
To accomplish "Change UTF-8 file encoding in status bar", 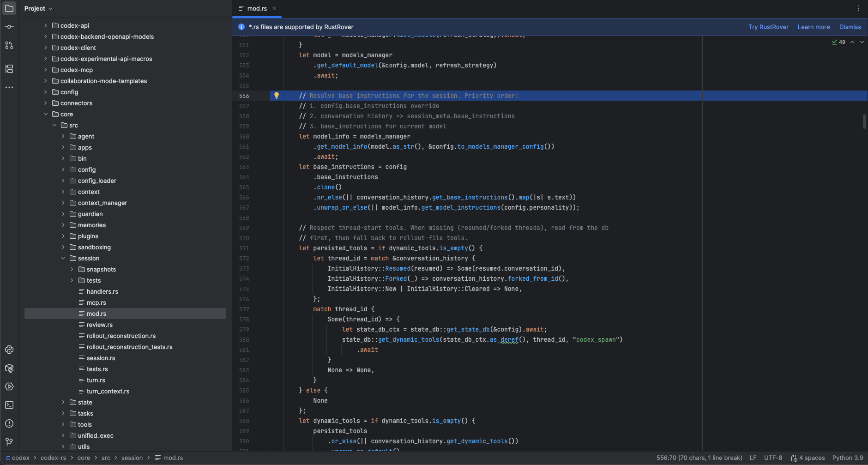I will click(x=773, y=458).
